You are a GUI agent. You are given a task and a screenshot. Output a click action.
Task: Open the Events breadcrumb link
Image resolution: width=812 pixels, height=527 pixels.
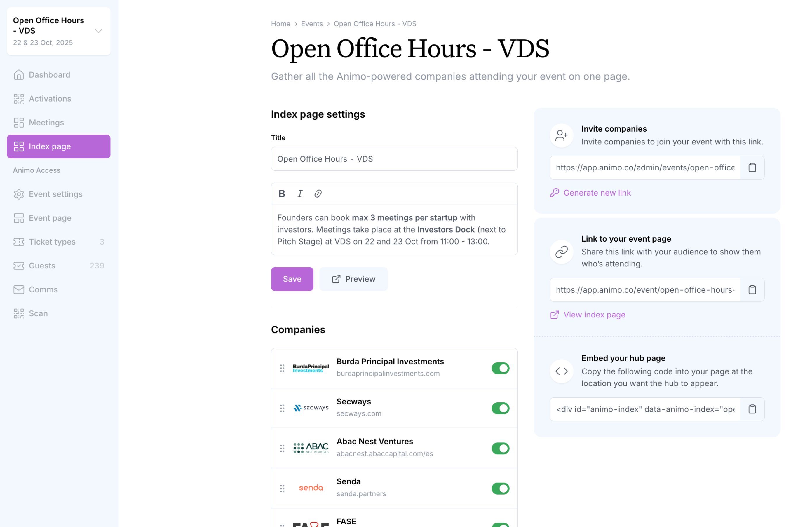[x=311, y=24]
